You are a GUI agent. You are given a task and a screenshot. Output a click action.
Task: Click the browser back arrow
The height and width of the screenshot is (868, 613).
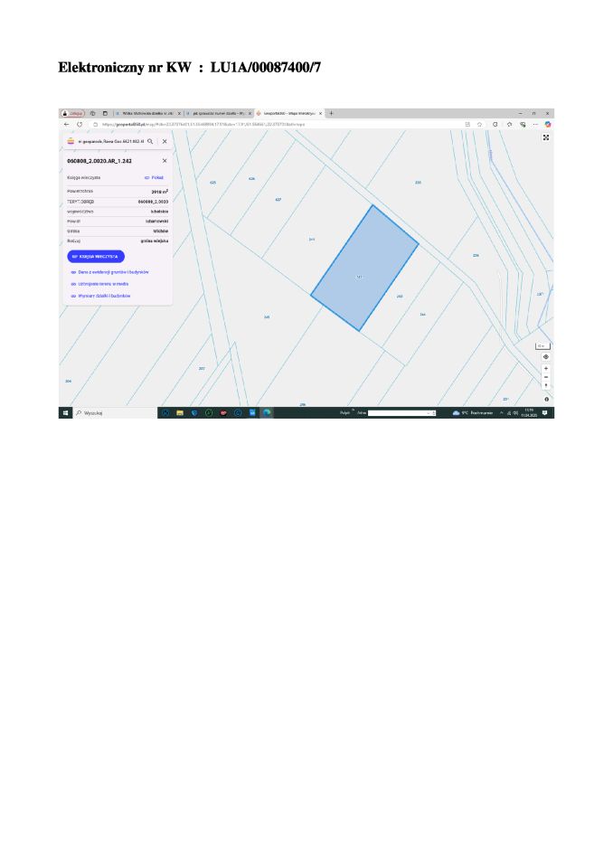66,125
